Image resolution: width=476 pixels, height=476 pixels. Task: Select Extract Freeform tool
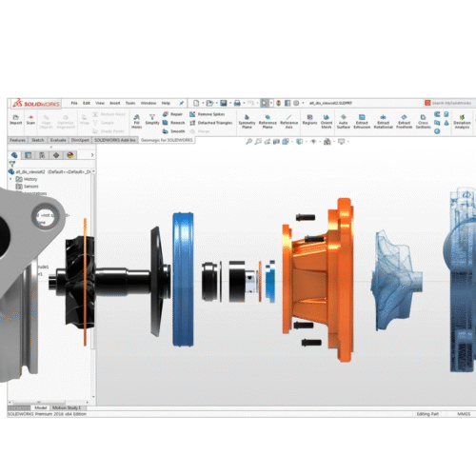coord(404,122)
